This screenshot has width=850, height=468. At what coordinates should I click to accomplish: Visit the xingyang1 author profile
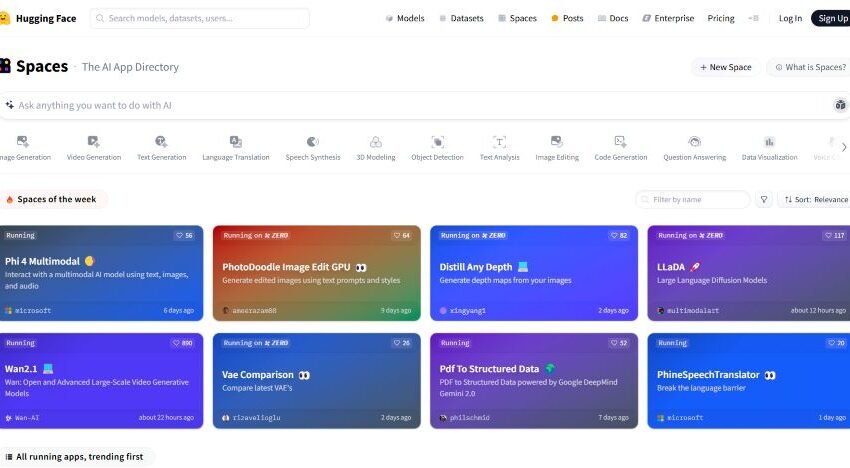(463, 311)
